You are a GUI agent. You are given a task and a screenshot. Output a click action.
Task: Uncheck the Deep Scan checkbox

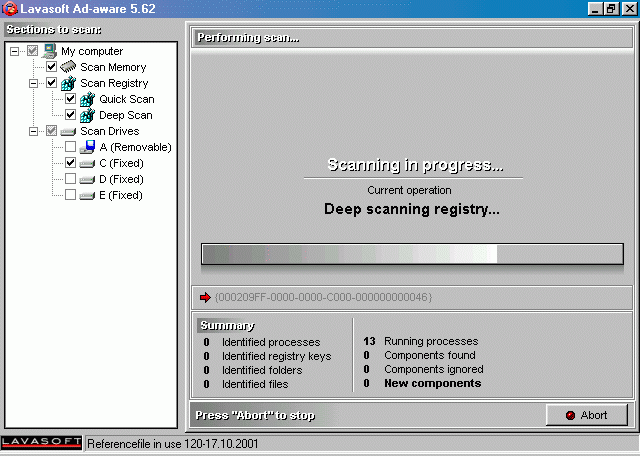pos(71,115)
